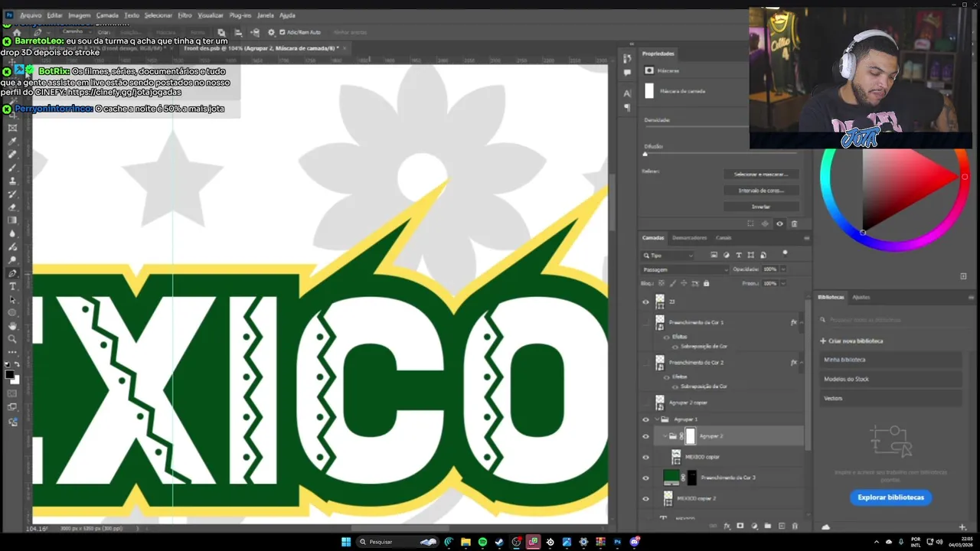Click the Selecionar e mascarar button
The image size is (980, 551).
[x=761, y=174]
